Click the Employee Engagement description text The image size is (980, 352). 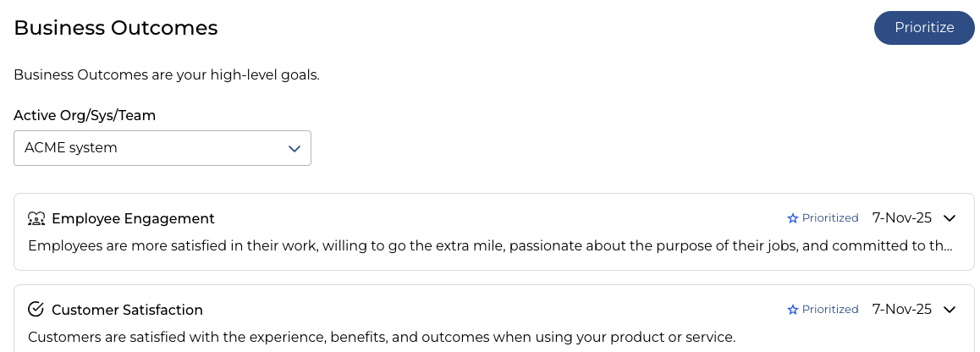tap(490, 246)
